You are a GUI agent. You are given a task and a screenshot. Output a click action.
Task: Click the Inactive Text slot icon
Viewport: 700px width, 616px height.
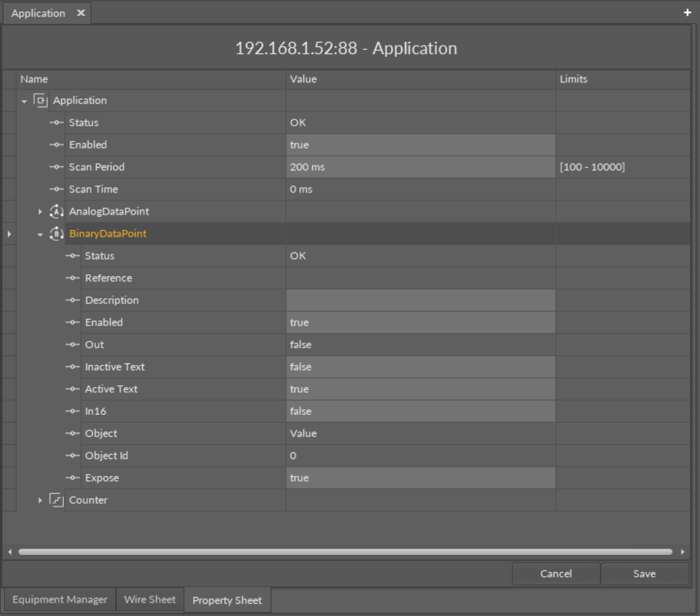(73, 367)
